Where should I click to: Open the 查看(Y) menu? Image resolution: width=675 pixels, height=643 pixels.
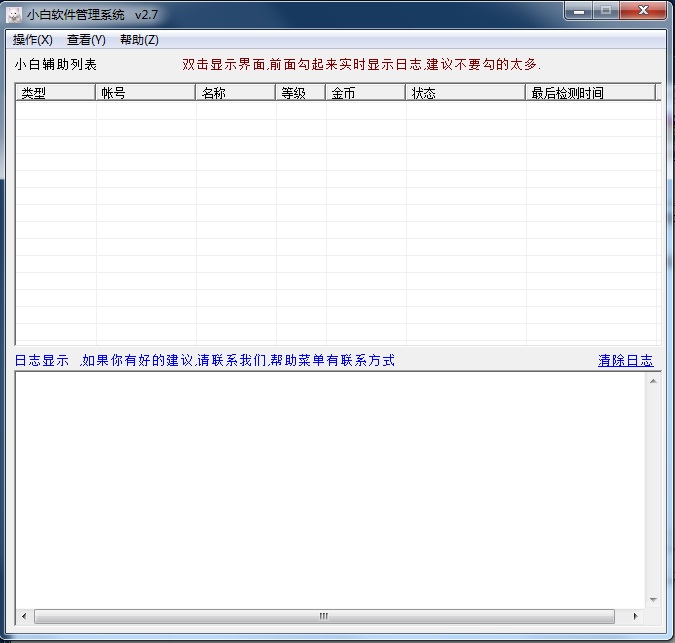tap(86, 40)
